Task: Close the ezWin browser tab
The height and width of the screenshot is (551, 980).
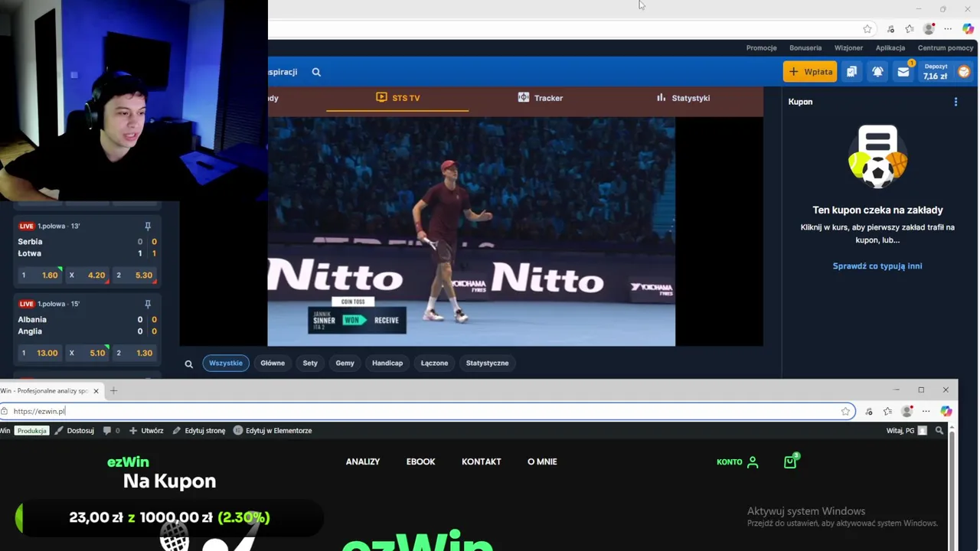Action: tap(96, 391)
